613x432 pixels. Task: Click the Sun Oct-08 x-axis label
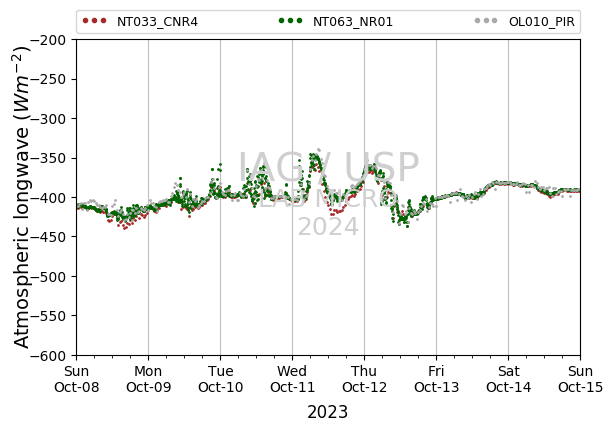(x=77, y=379)
